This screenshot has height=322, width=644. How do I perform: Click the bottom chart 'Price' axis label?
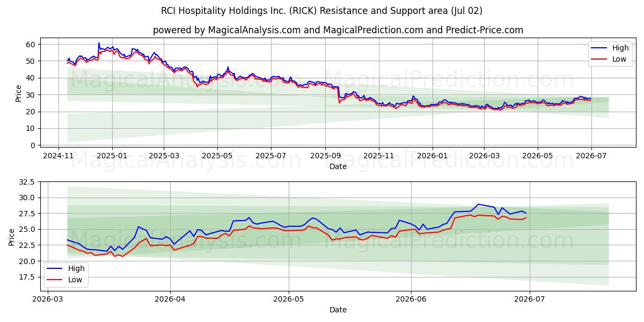(12, 237)
